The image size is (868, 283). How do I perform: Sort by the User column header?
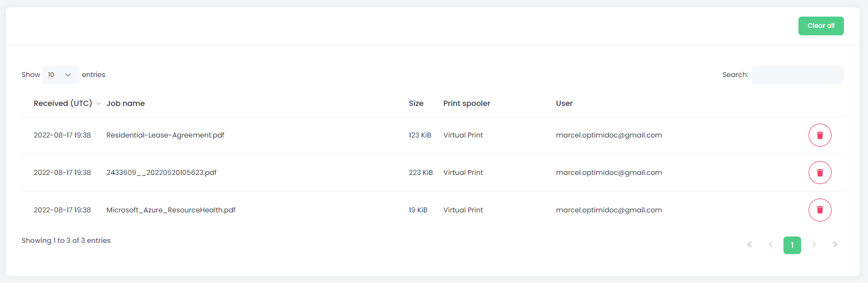[564, 103]
